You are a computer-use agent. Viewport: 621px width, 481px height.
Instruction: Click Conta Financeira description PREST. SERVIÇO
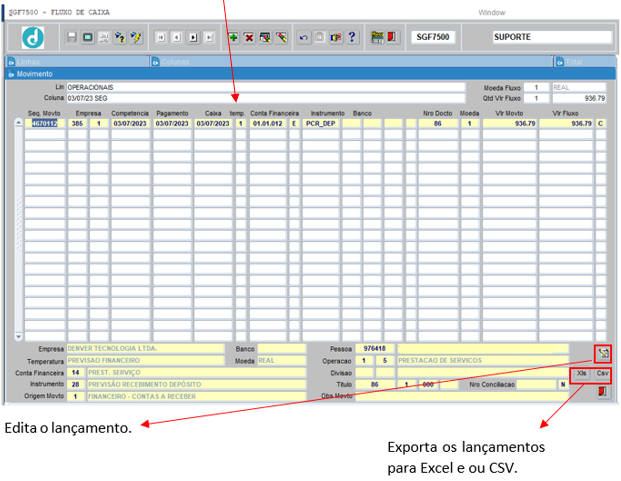click(196, 373)
